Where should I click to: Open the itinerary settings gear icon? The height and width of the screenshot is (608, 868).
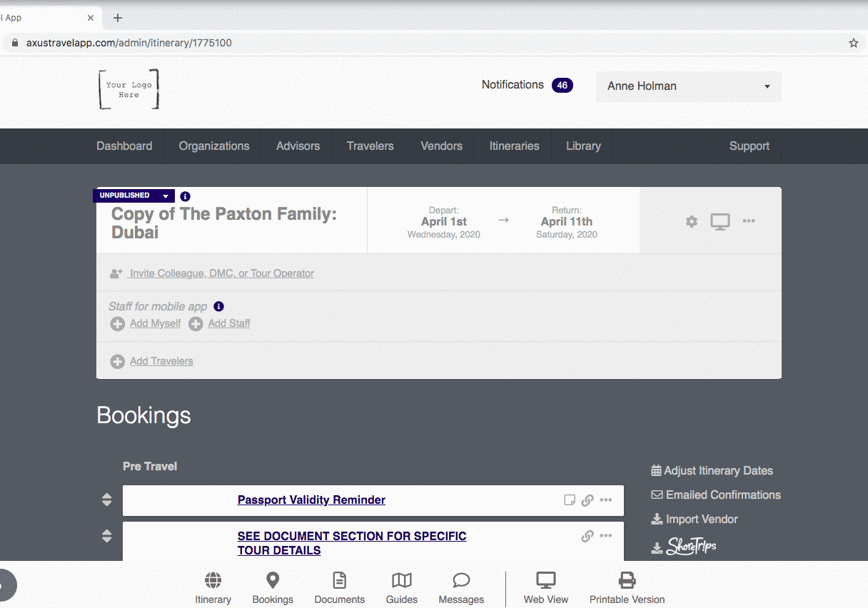point(691,221)
